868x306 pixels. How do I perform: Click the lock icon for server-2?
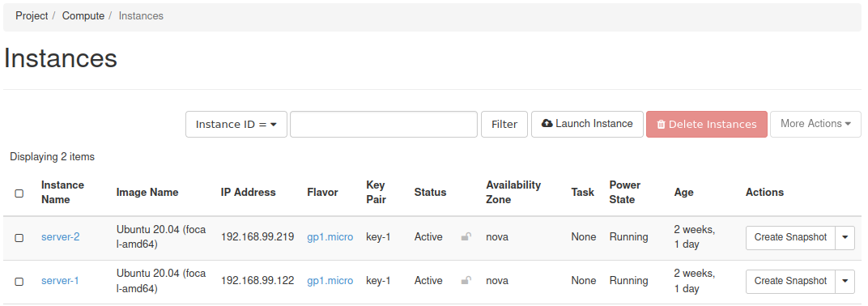tap(466, 237)
